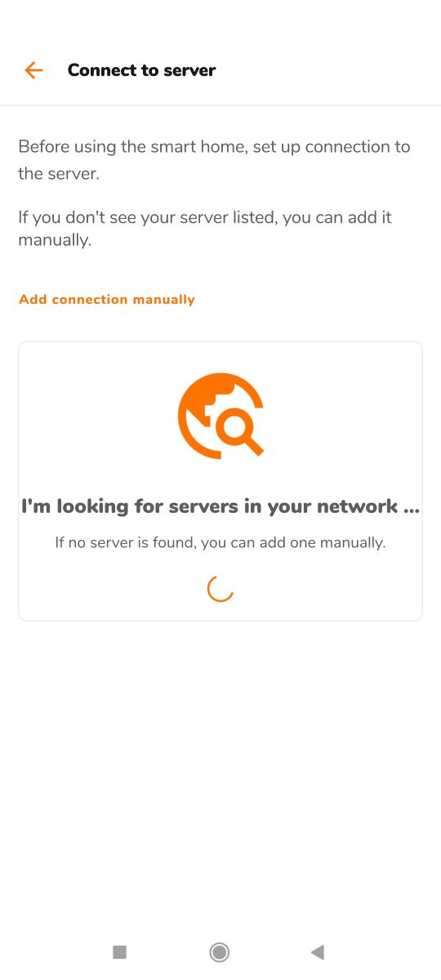This screenshot has height=980, width=441.
Task: Tap the globe search icon
Action: pos(220,416)
